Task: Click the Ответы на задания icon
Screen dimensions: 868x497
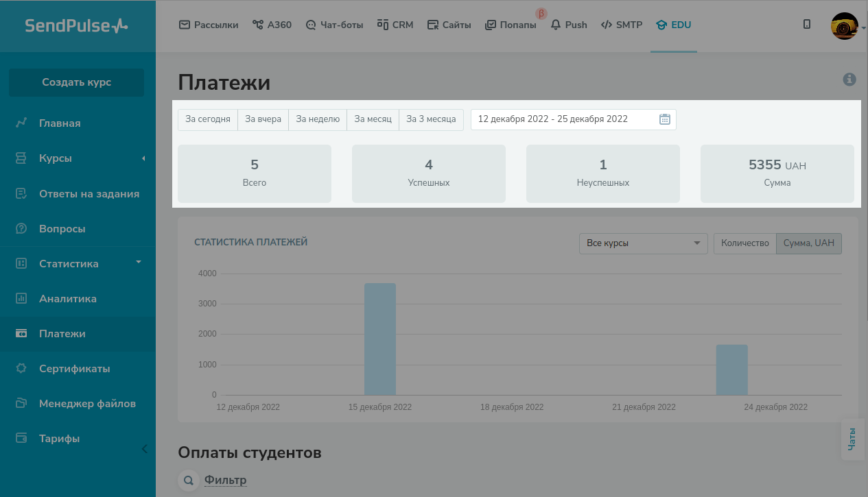Action: click(21, 193)
